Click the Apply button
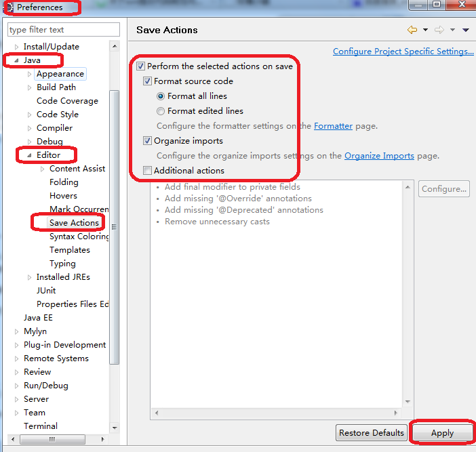 coord(442,433)
